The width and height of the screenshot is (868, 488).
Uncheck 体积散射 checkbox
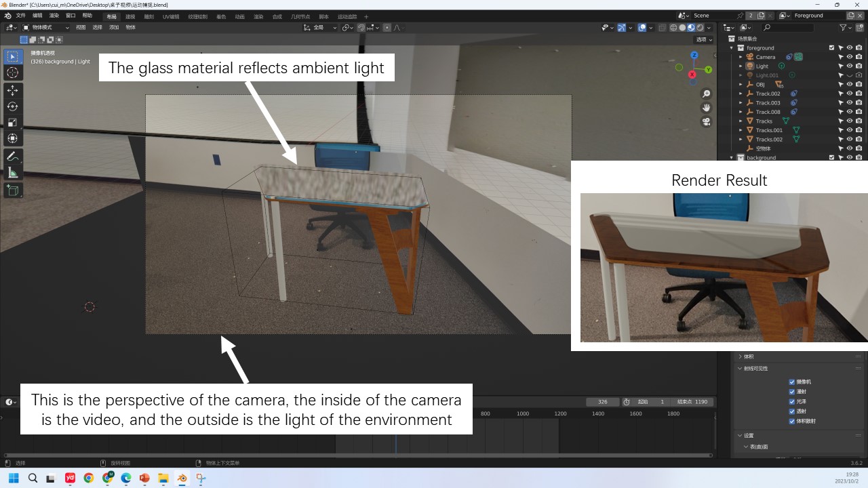[792, 421]
